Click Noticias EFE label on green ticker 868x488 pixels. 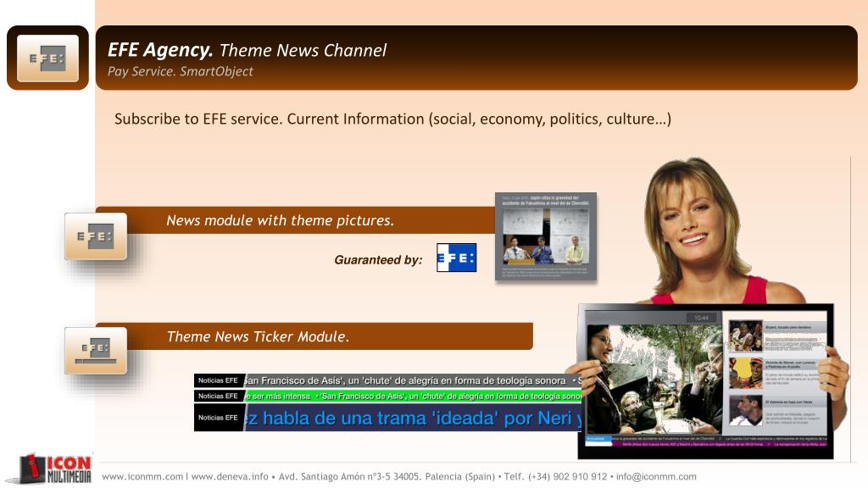[x=218, y=396]
